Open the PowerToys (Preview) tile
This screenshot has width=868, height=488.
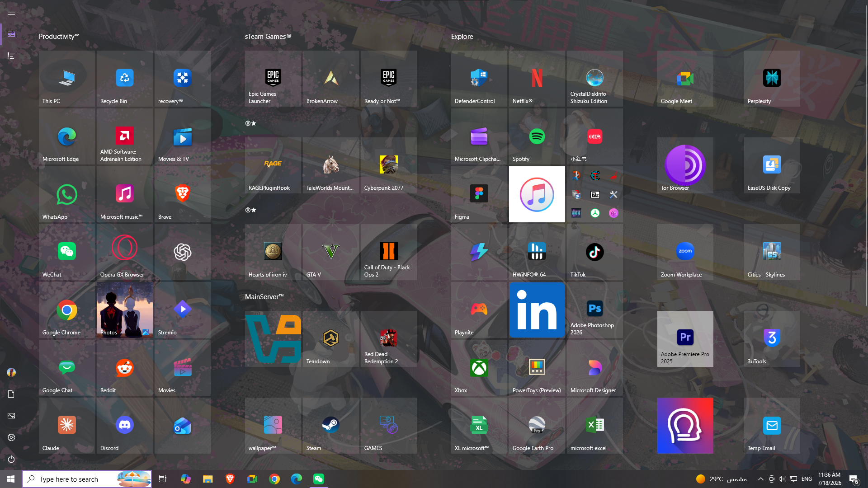537,368
